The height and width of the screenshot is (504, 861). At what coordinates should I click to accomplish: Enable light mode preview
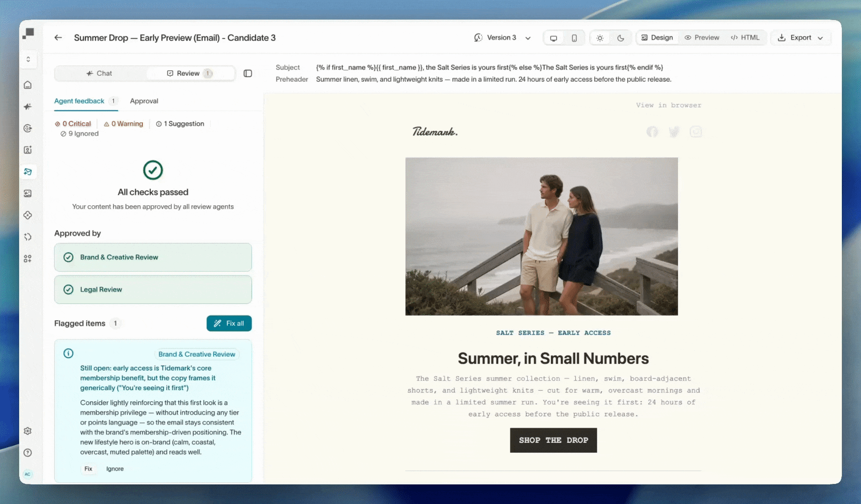[x=600, y=38]
